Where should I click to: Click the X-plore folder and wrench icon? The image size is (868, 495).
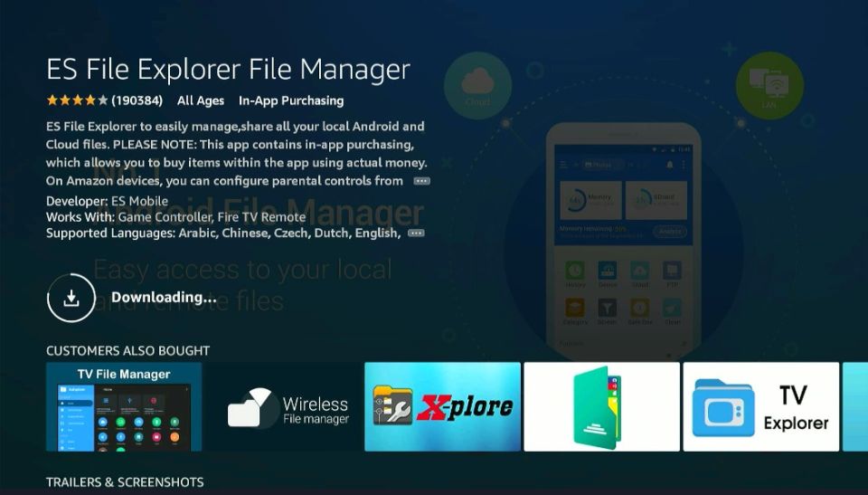click(392, 405)
